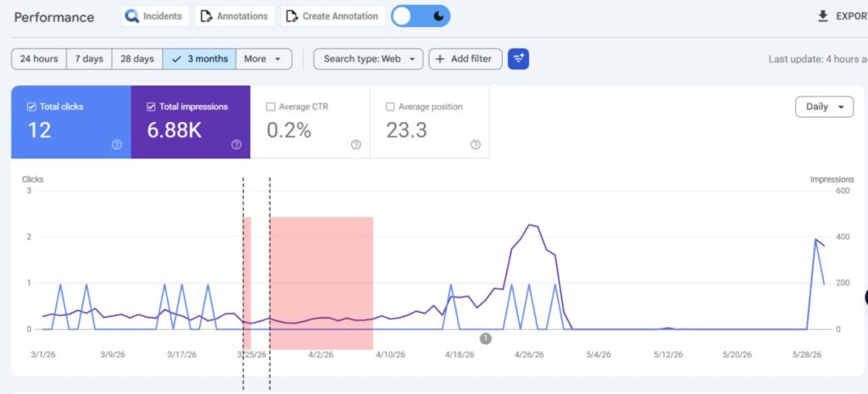Enable the Average CTR checkbox

tap(270, 107)
